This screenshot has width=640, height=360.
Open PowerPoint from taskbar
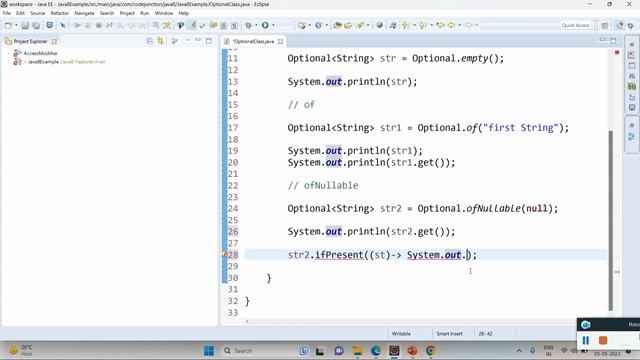(412, 351)
